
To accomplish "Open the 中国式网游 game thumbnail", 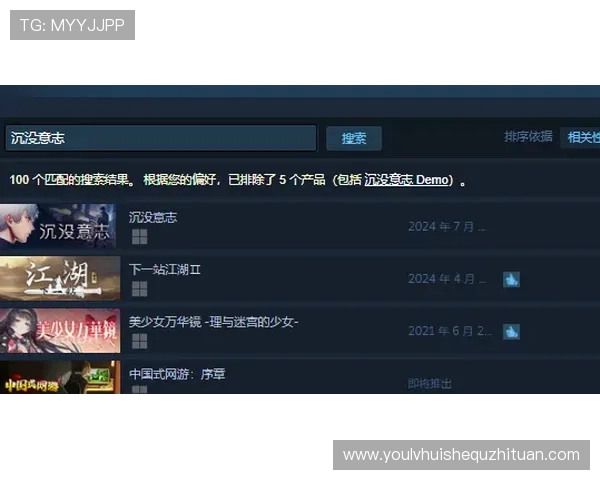I will tap(60, 377).
